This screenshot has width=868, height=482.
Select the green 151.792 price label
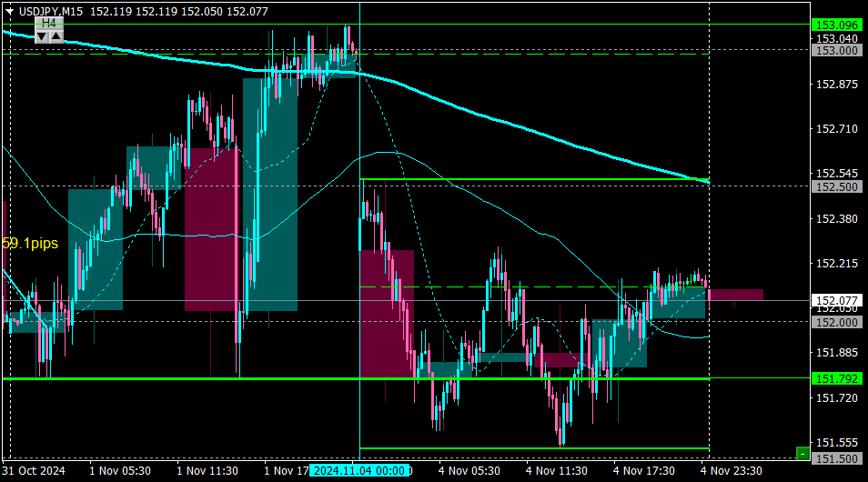tap(834, 378)
